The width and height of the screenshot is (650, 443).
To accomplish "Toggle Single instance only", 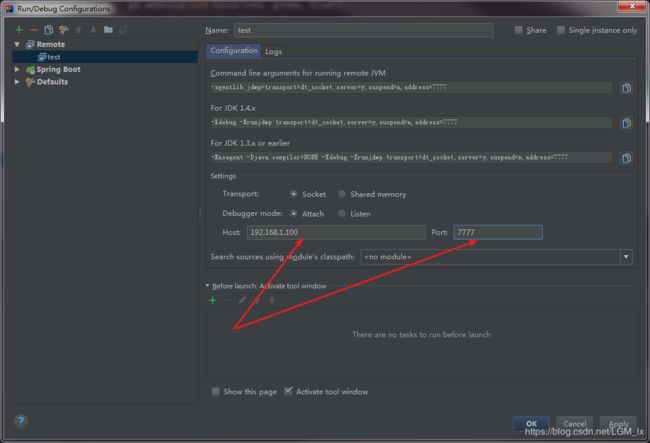I will (560, 30).
